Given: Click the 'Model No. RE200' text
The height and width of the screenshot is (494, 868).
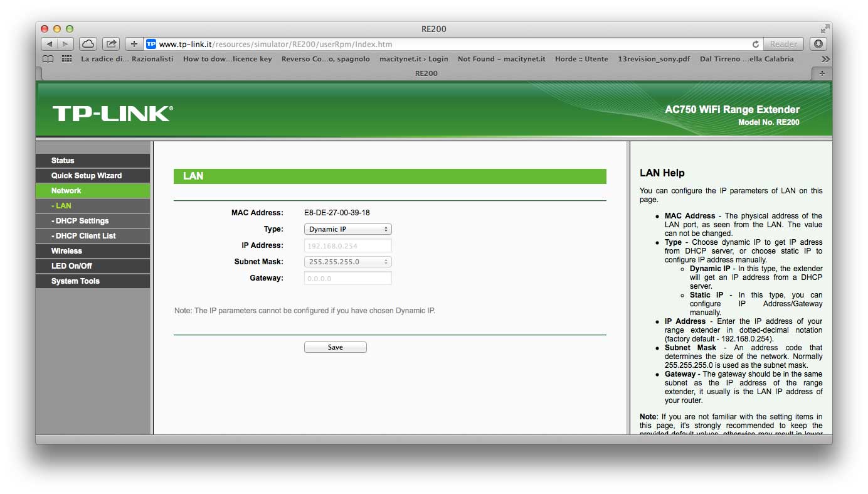Looking at the screenshot, I should [x=769, y=122].
